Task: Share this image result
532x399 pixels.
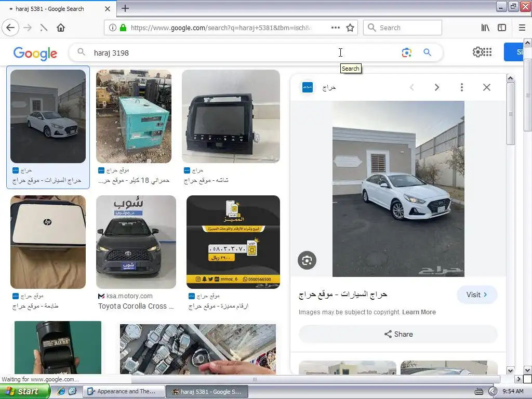Action: (x=398, y=334)
